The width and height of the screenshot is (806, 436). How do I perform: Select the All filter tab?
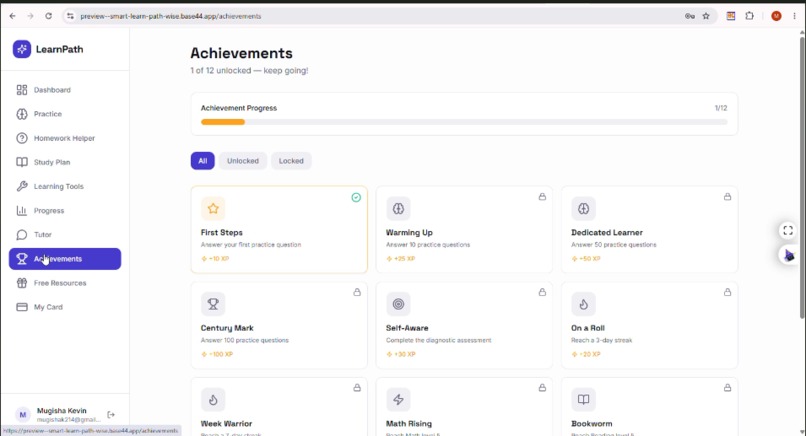pyautogui.click(x=203, y=161)
